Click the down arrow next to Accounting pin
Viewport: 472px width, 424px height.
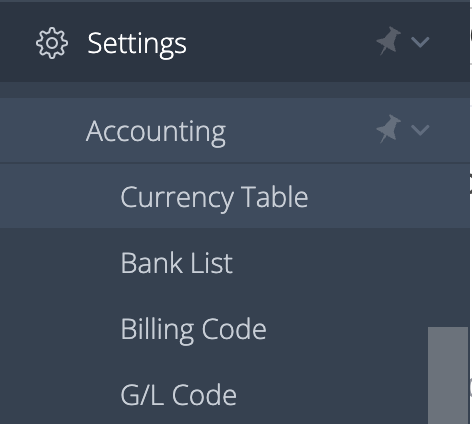pos(420,130)
